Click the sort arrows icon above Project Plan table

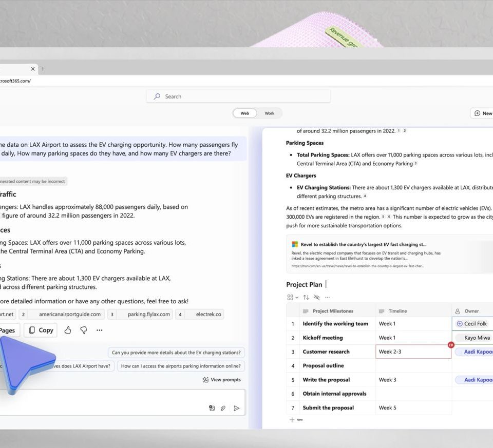306,297
